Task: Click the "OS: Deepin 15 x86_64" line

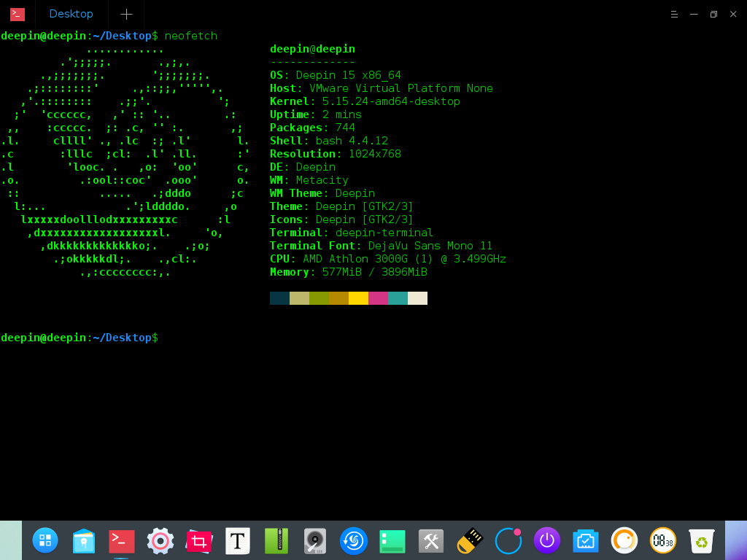Action: point(336,75)
